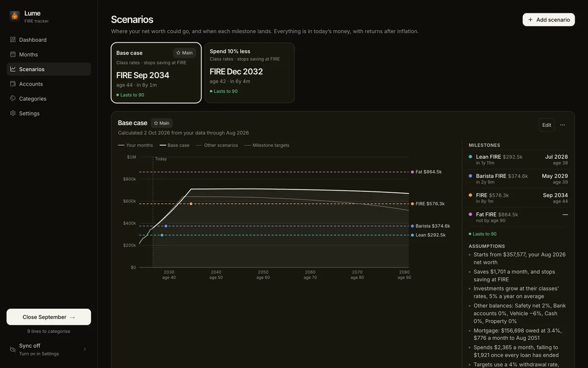Click the Months calendar icon
The height and width of the screenshot is (368, 588).
[13, 54]
